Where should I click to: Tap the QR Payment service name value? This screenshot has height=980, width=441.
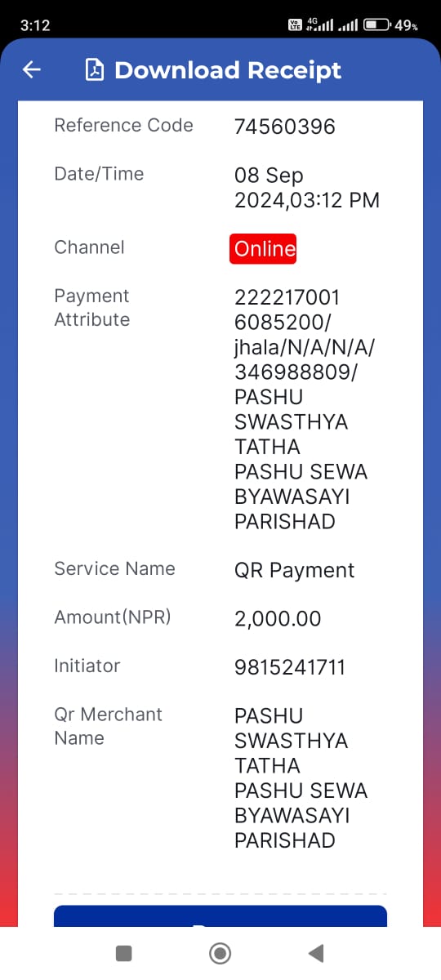295,570
